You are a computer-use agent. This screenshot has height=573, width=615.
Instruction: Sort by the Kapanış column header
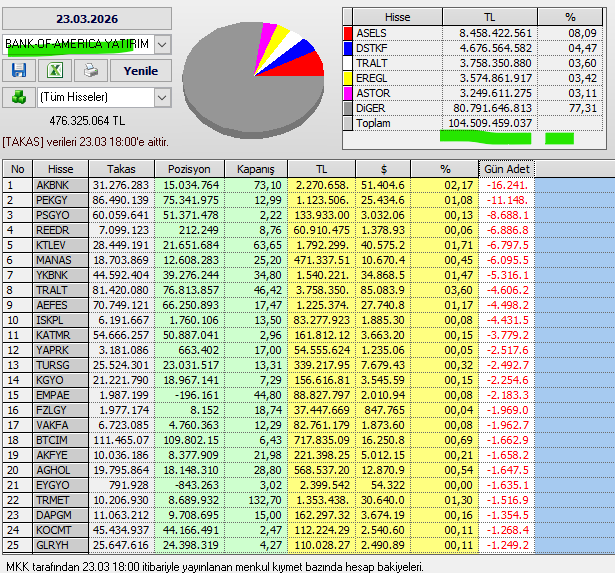(256, 169)
